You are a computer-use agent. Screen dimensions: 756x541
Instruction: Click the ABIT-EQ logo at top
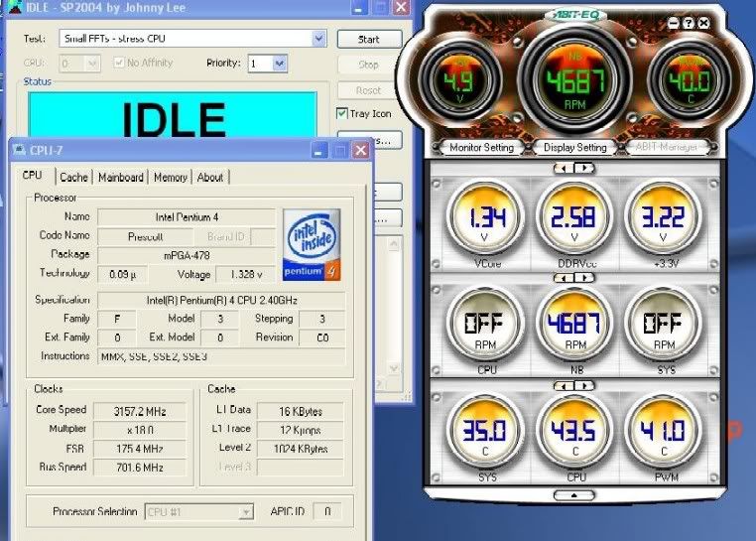(x=575, y=15)
